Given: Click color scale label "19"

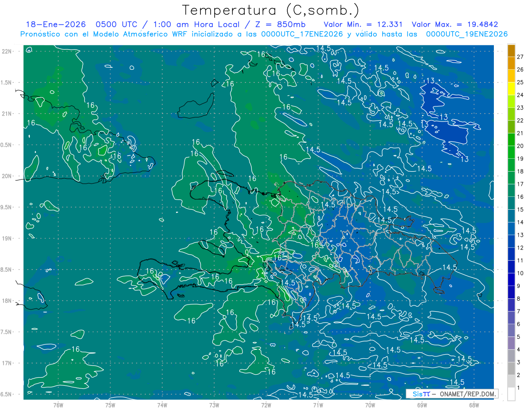Looking at the screenshot, I should [x=520, y=159].
